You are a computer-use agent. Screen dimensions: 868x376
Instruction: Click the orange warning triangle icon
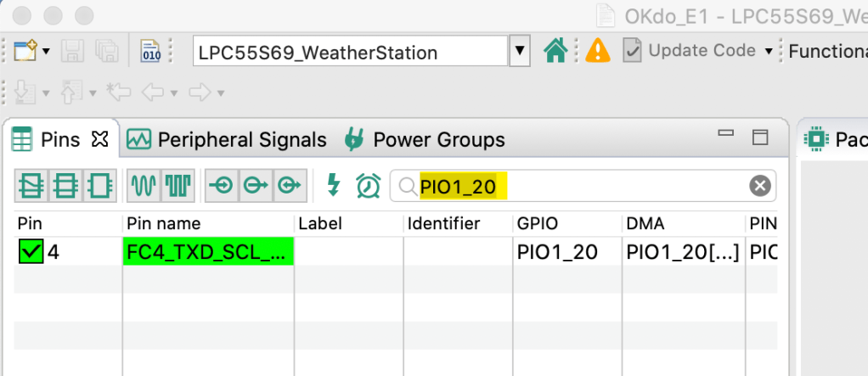597,52
